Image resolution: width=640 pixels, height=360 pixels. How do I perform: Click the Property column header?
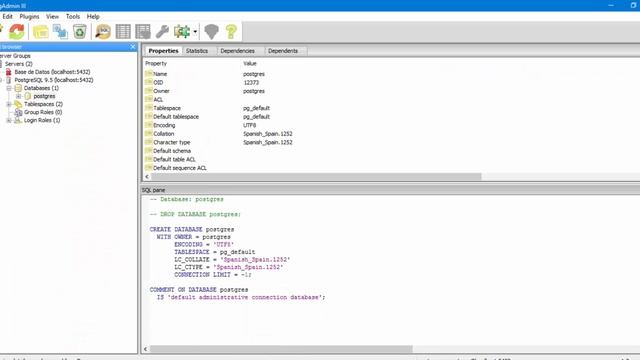point(156,64)
